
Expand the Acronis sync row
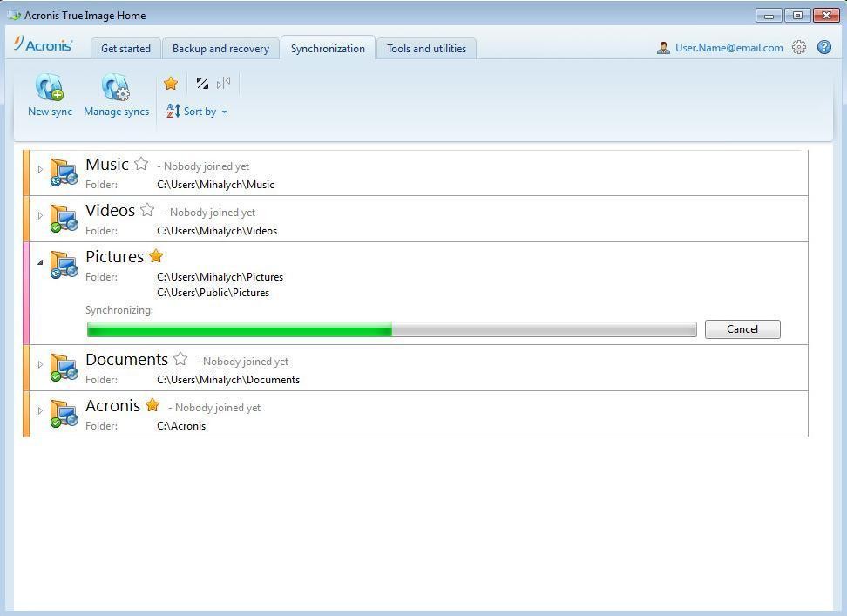click(40, 411)
